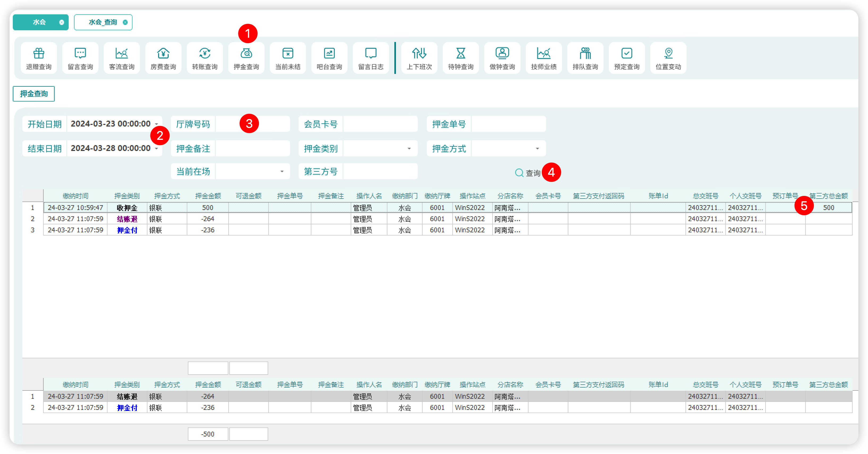Open 做钟查询 person icon

pos(502,53)
